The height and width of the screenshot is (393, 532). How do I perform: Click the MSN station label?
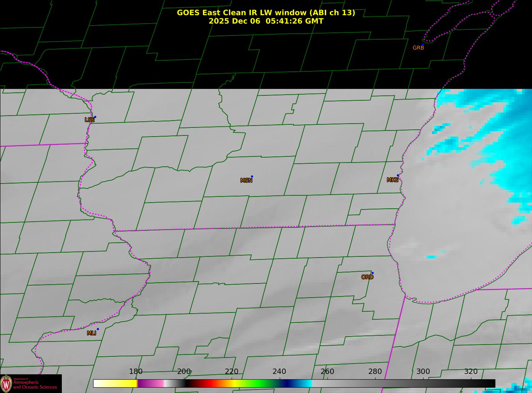click(x=246, y=180)
